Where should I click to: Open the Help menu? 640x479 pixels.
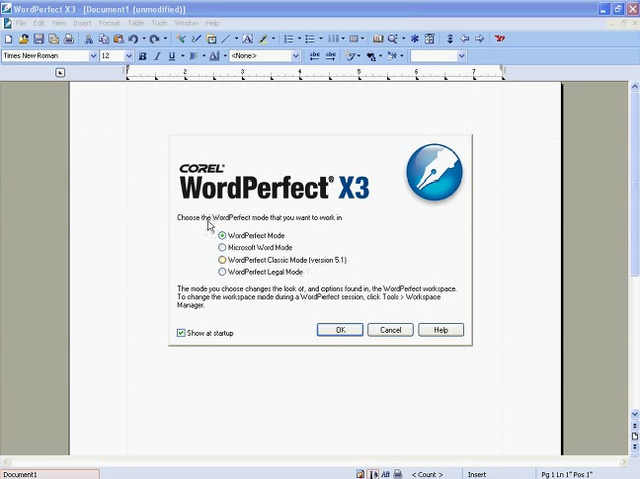pyautogui.click(x=212, y=23)
